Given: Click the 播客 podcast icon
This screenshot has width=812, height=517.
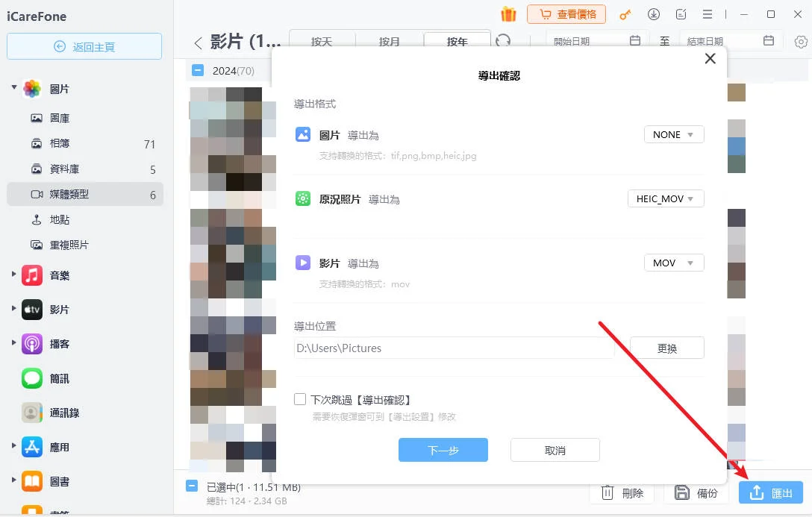Looking at the screenshot, I should pyautogui.click(x=32, y=344).
